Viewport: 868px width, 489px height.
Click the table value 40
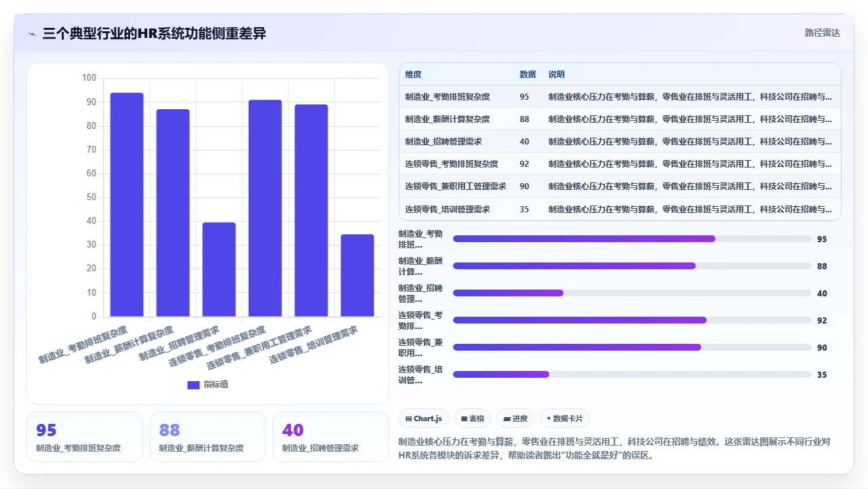pyautogui.click(x=524, y=142)
